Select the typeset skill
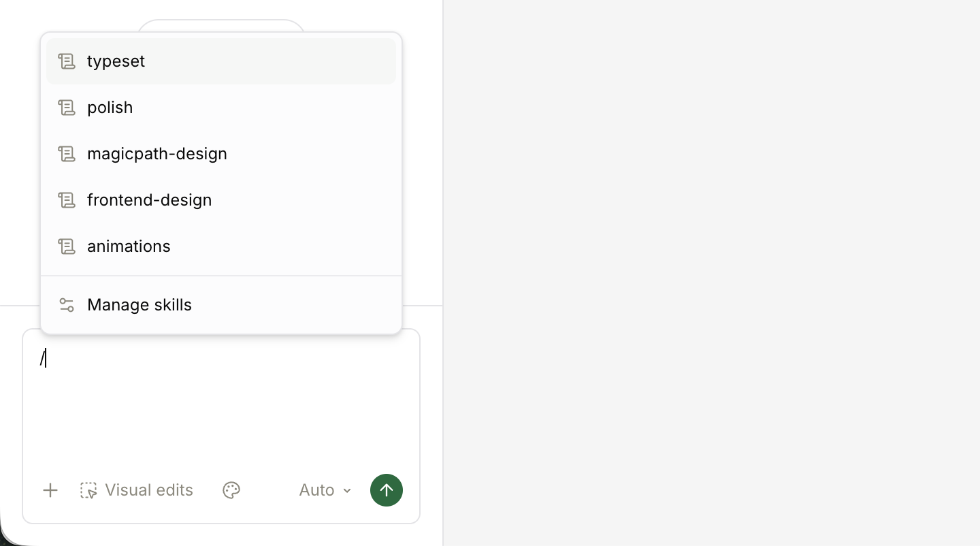980x546 pixels. tap(221, 61)
